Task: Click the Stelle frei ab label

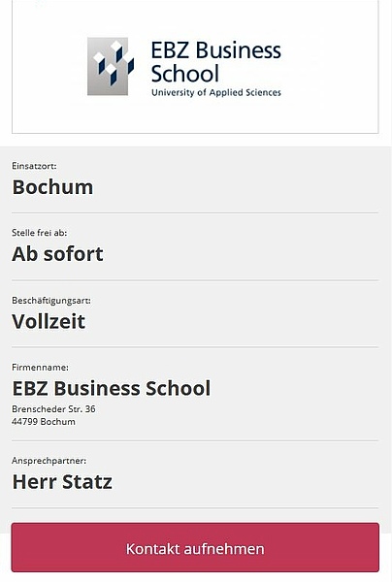Action: pos(40,233)
